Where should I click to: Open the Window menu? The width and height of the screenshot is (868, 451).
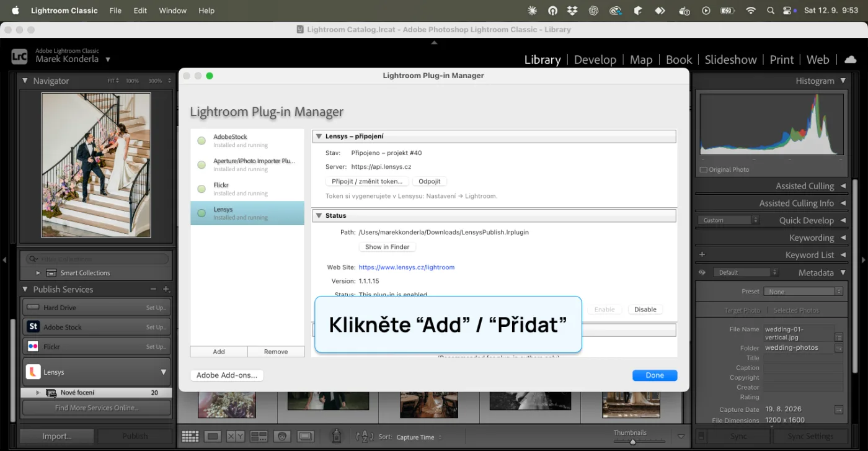[x=172, y=11]
